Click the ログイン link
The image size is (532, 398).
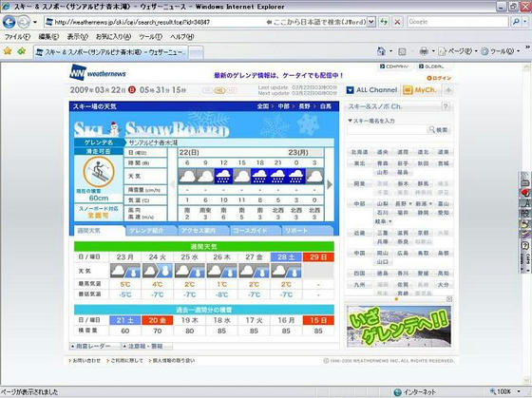click(439, 78)
